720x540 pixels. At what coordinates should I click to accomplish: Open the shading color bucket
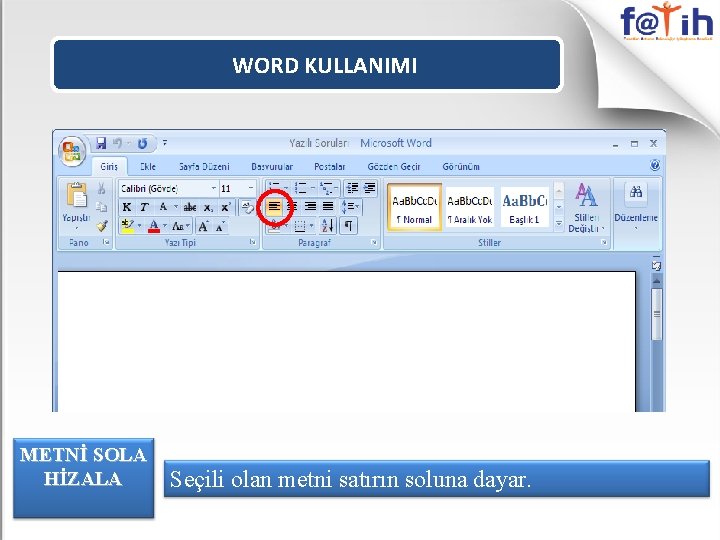[x=275, y=226]
